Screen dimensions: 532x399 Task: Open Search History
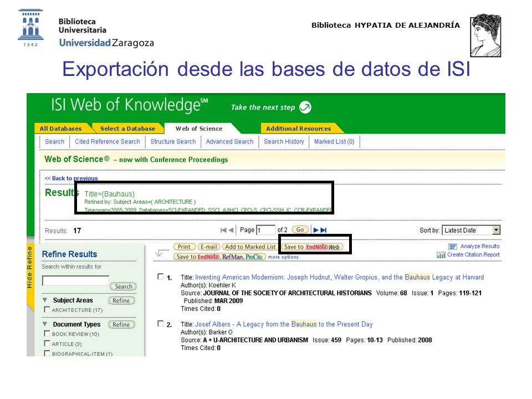point(284,141)
